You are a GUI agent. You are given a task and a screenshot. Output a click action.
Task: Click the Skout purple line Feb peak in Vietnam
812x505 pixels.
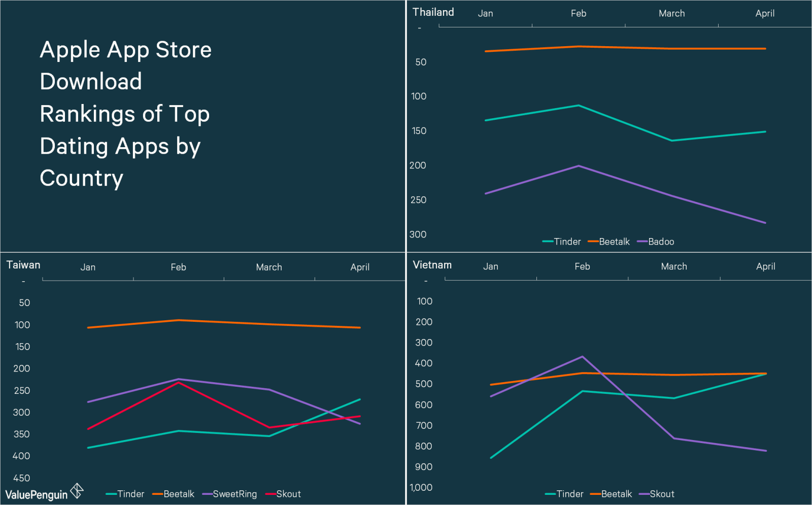click(582, 357)
